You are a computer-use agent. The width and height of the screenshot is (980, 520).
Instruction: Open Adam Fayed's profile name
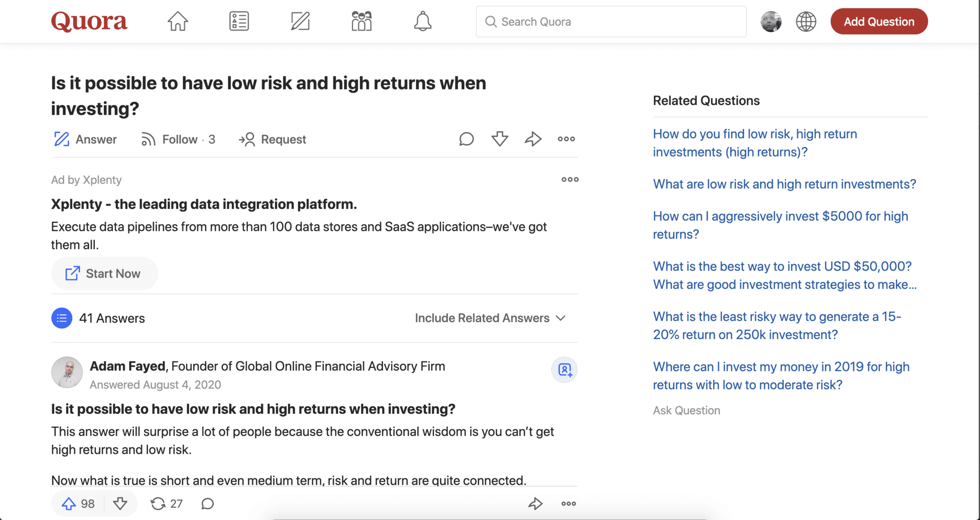128,366
